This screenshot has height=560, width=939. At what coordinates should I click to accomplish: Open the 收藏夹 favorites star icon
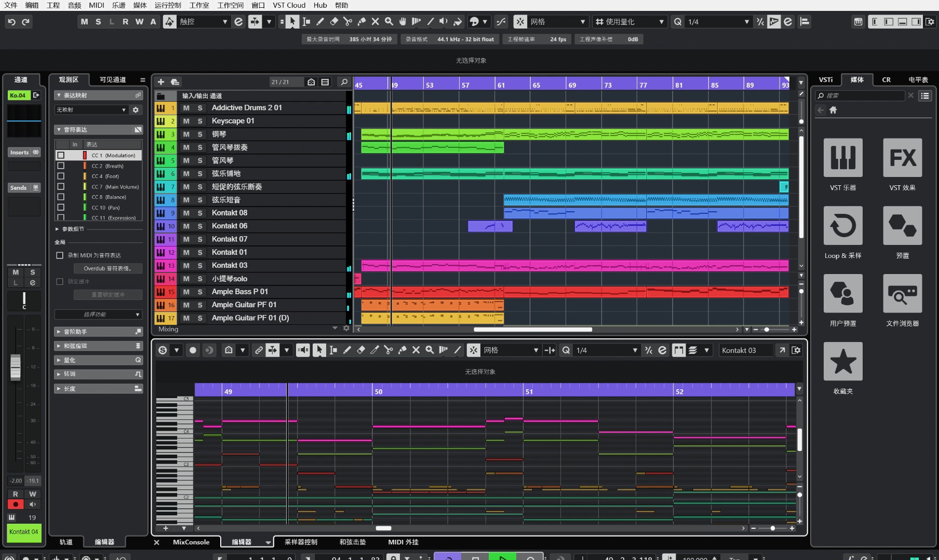(x=842, y=361)
